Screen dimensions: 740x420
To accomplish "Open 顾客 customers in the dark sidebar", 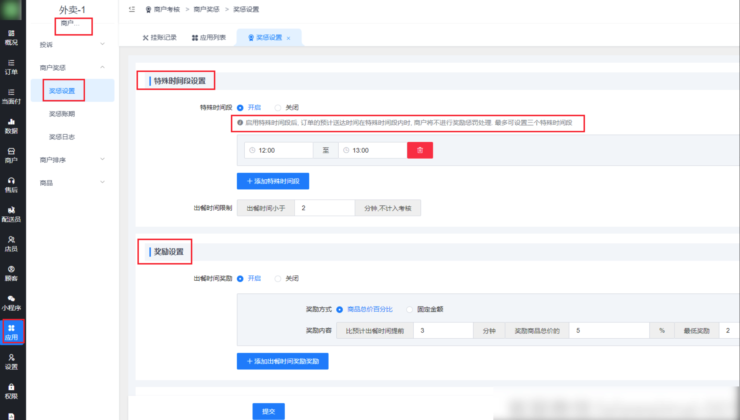I will pyautogui.click(x=11, y=273).
